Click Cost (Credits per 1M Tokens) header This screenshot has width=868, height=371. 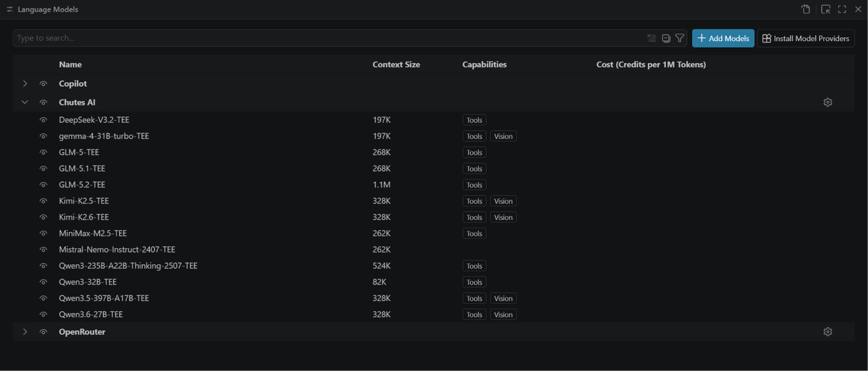point(651,64)
